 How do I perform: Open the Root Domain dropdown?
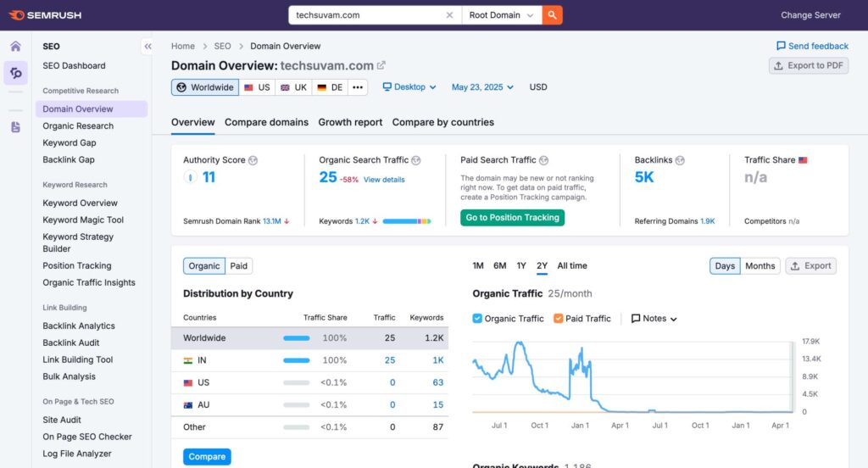[501, 15]
